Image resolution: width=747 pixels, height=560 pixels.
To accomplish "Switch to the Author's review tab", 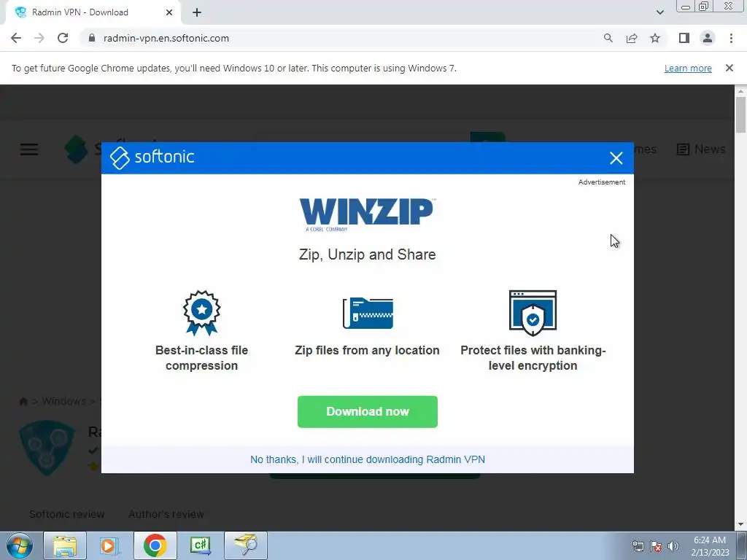I will click(166, 514).
